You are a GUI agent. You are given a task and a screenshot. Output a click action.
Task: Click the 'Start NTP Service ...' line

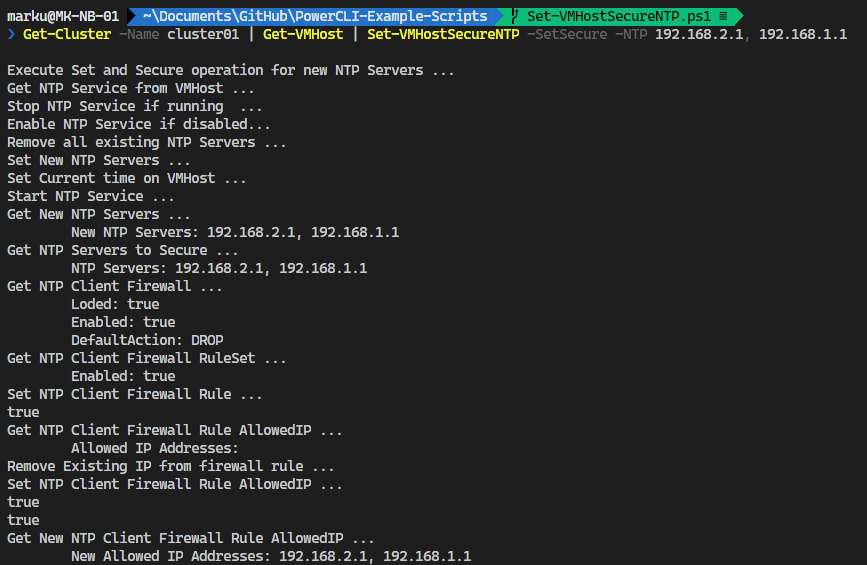pos(91,196)
